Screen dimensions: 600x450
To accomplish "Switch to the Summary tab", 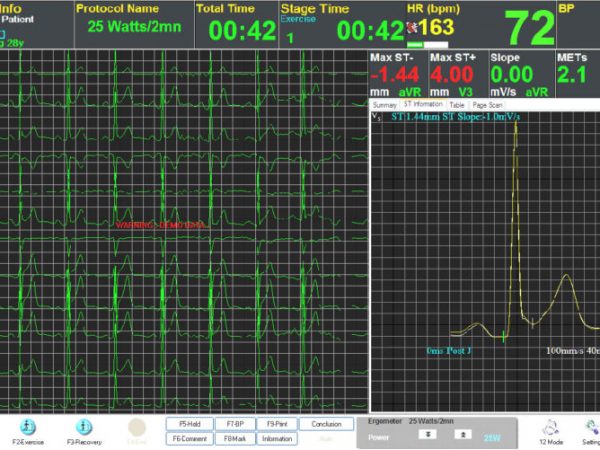I will click(x=384, y=104).
